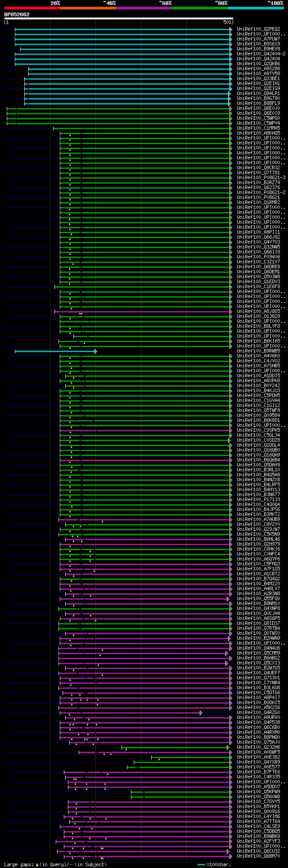Select hit UniRef100_C1E6F8
Viewport: 288px width, 868px height.
click(x=259, y=286)
